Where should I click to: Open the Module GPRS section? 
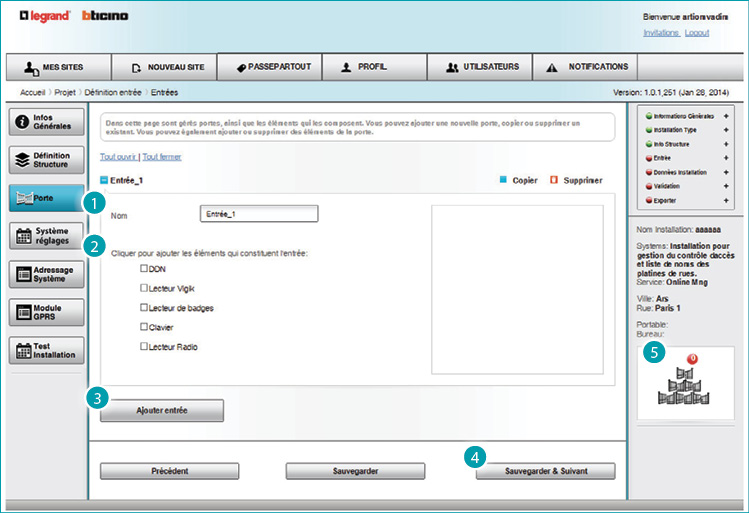(46, 312)
